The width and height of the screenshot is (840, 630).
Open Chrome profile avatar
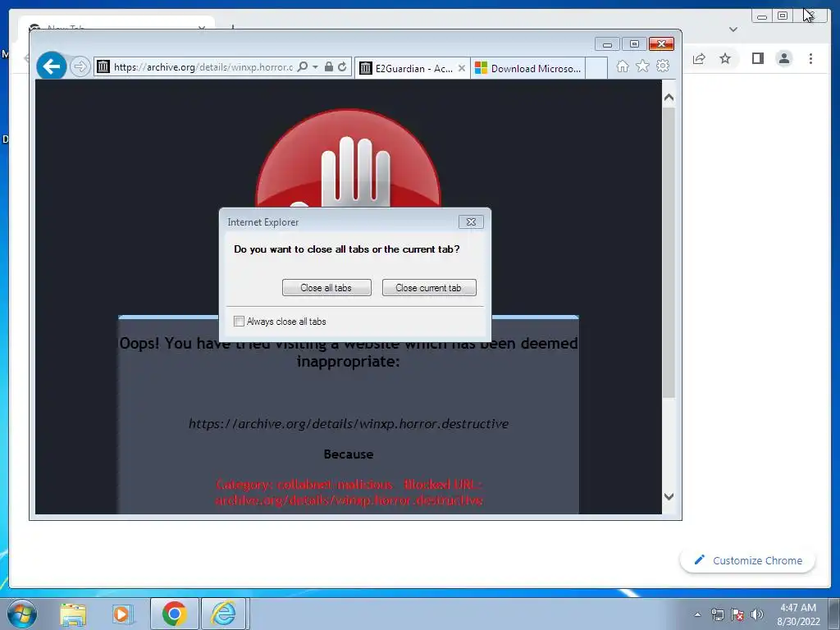pos(783,58)
